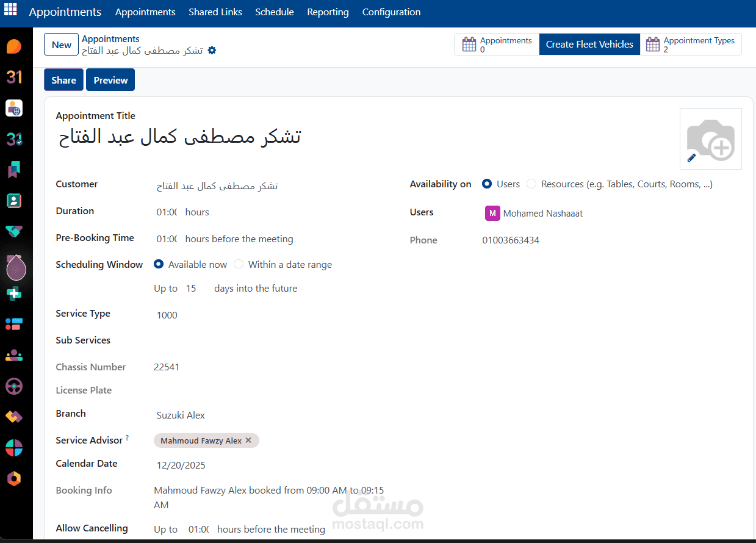Open the Configuration menu

point(391,12)
